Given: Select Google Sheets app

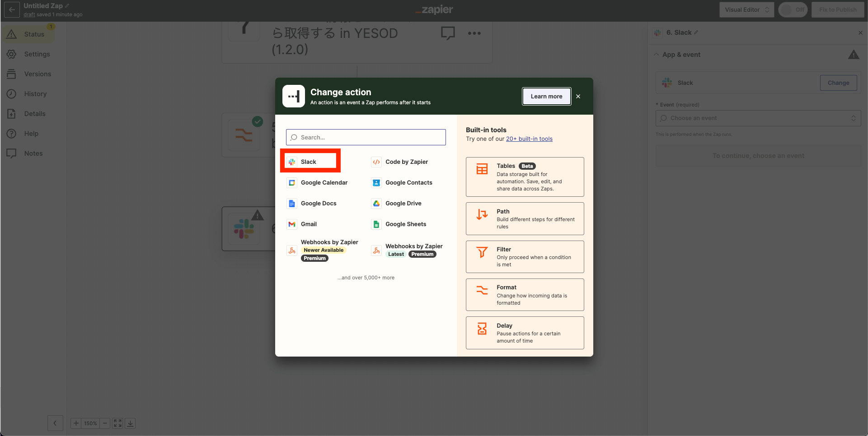Looking at the screenshot, I should tap(399, 224).
